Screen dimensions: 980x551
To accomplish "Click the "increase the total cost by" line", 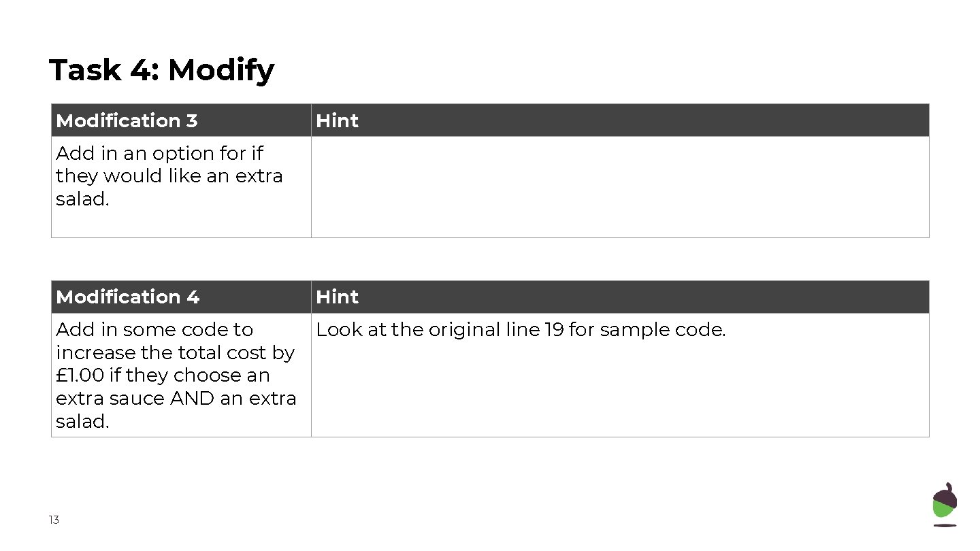I will click(175, 353).
